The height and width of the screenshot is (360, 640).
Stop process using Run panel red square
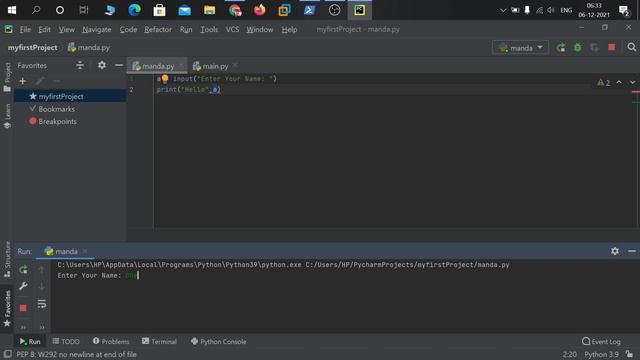point(23,308)
